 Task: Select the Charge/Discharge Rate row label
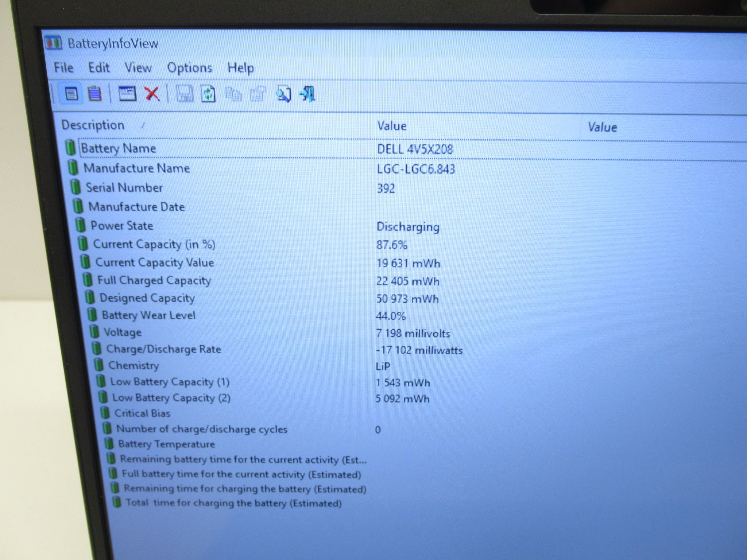pos(163,349)
